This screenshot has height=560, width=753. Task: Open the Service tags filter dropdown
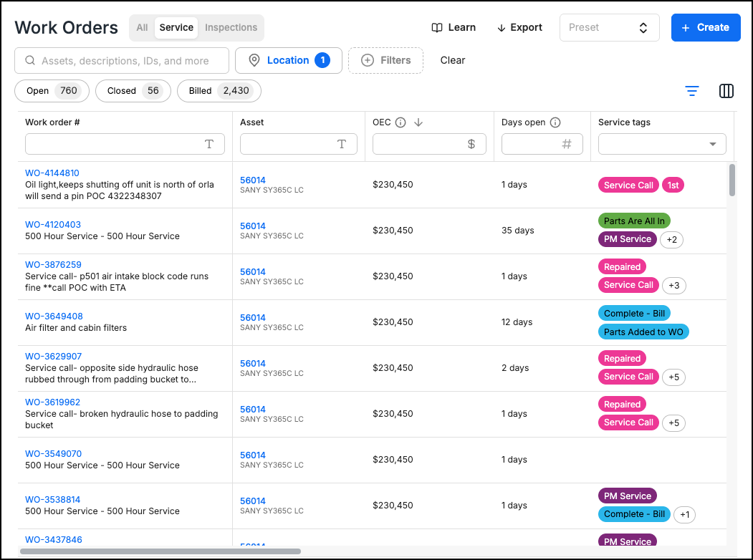click(662, 144)
